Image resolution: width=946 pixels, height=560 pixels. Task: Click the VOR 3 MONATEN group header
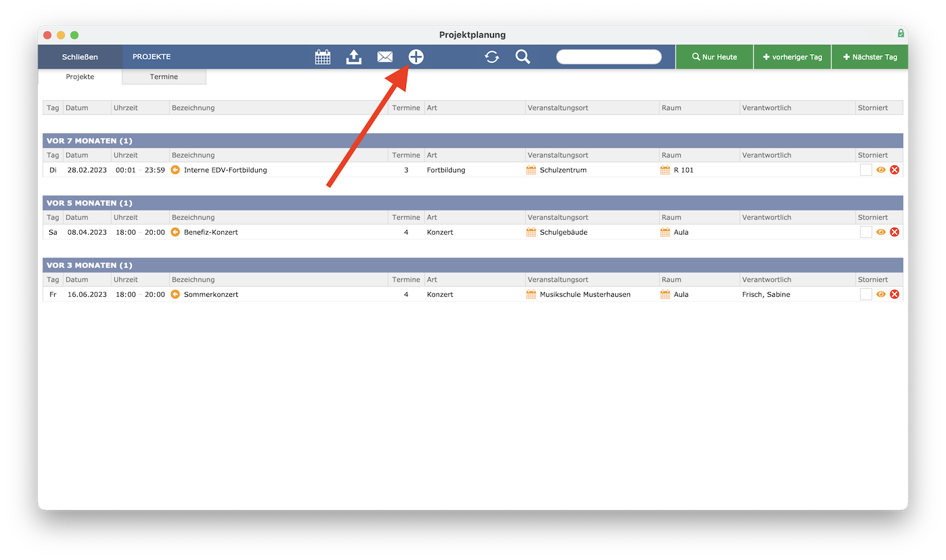point(473,265)
